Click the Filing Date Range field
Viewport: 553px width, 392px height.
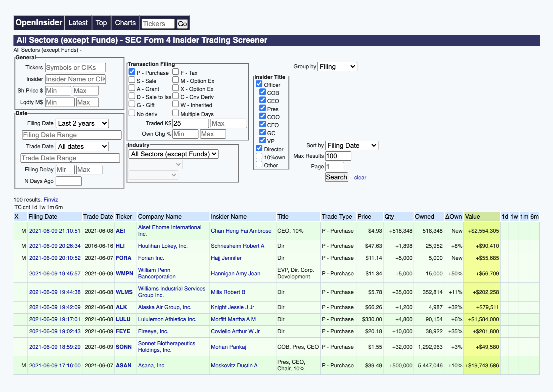(x=72, y=135)
